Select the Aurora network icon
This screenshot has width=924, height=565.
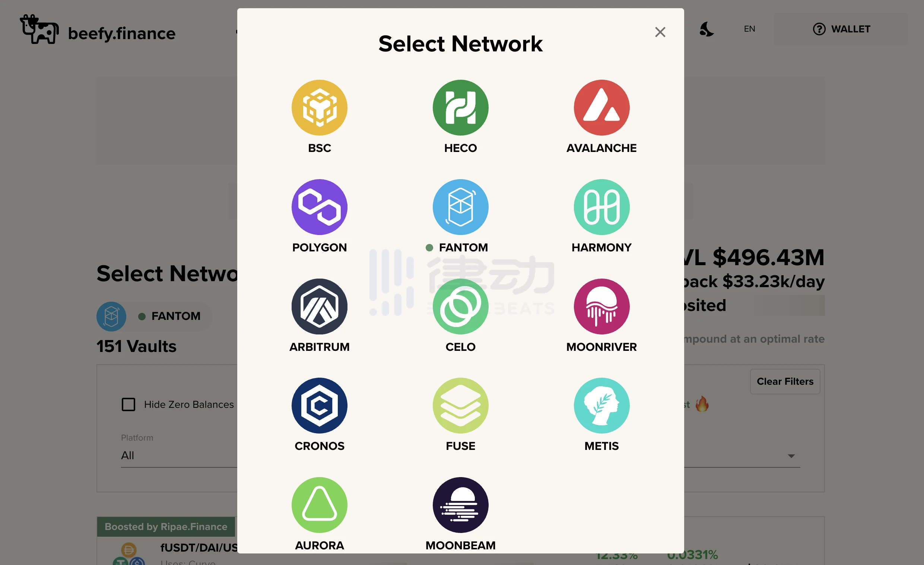[x=320, y=504]
